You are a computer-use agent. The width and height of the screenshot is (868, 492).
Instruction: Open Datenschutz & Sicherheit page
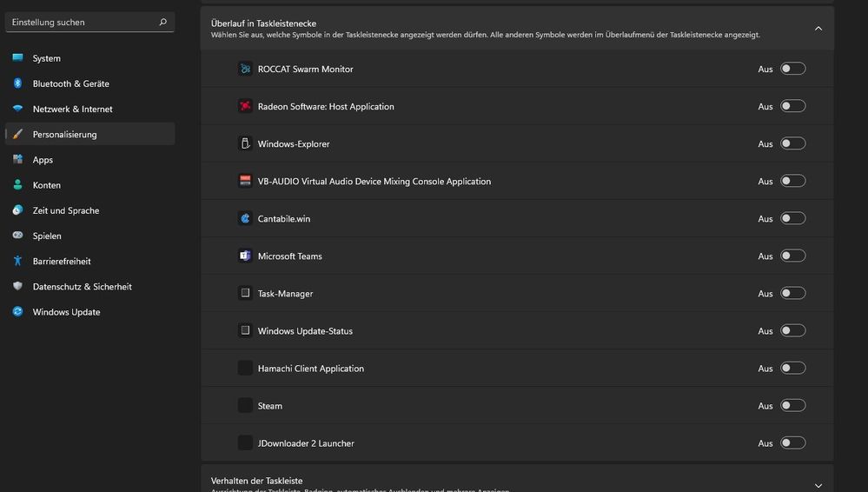83,286
